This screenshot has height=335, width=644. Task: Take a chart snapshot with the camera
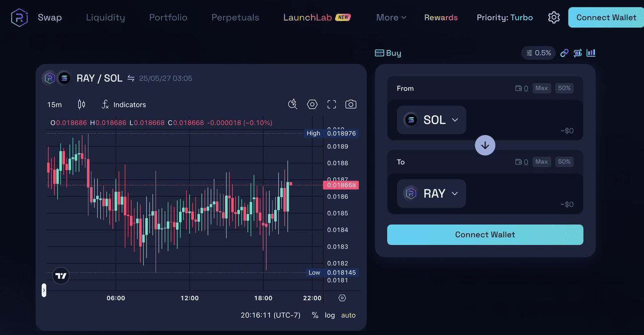351,104
